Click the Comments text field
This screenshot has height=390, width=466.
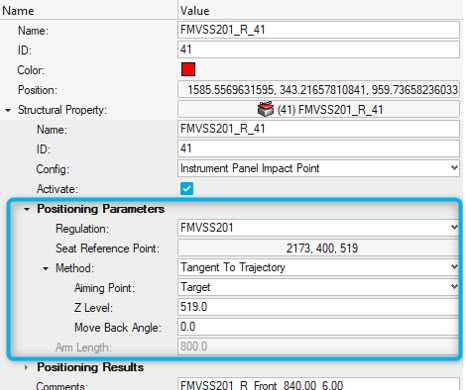[318, 384]
